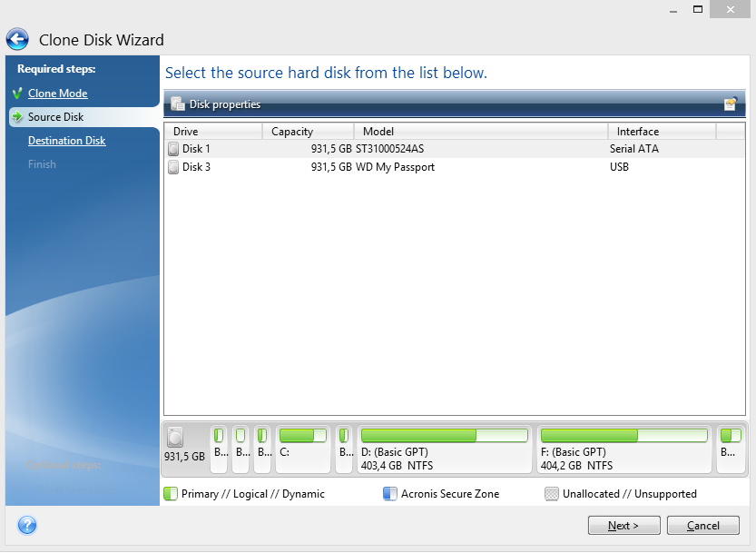Click the blue back arrow icon
The width and height of the screenshot is (756, 553).
pos(17,40)
